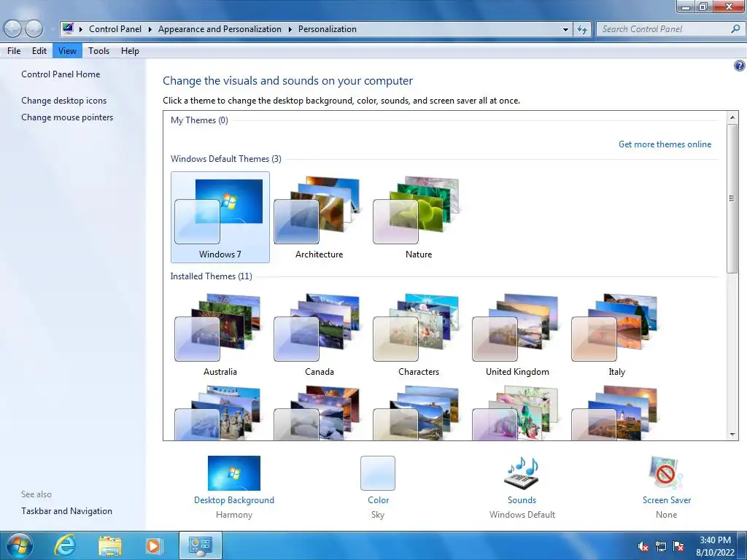Open the File menu
The image size is (747, 560).
[x=14, y=51]
